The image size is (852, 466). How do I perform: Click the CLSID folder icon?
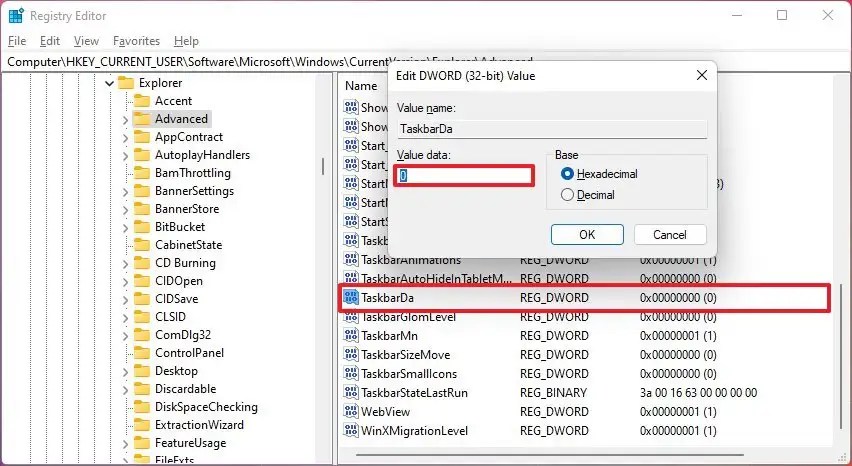click(x=142, y=317)
